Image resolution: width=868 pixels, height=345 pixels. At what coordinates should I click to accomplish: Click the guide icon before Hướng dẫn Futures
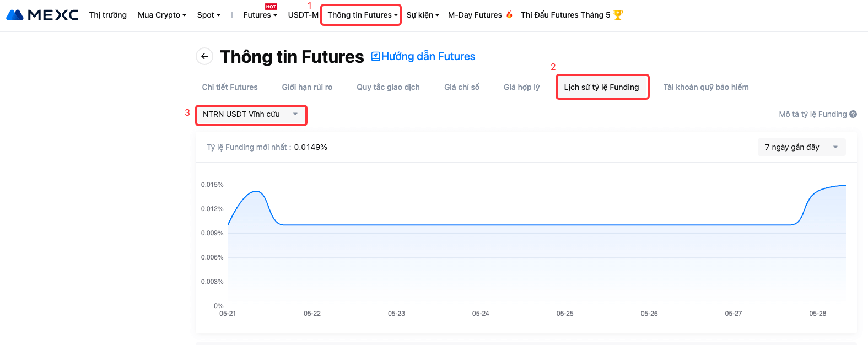point(375,56)
